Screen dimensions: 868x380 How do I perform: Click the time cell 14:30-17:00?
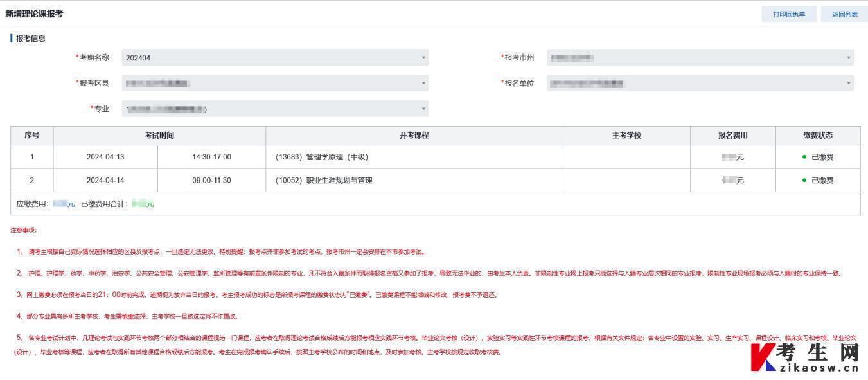[211, 157]
